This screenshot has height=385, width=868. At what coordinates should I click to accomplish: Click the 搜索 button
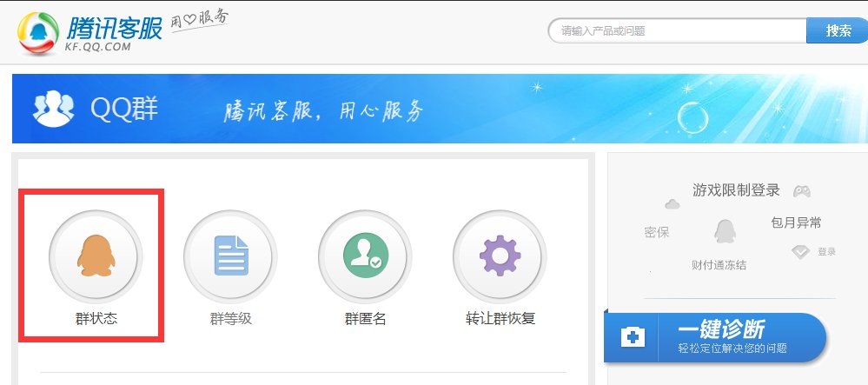click(x=838, y=30)
